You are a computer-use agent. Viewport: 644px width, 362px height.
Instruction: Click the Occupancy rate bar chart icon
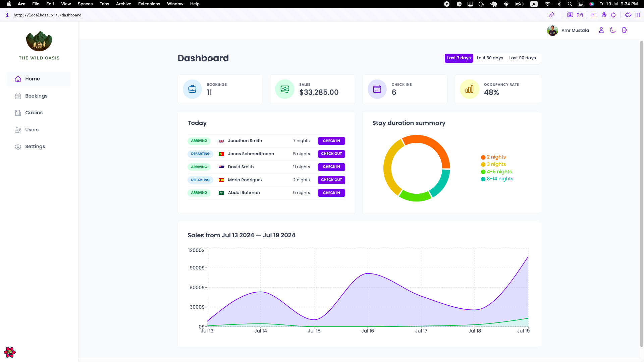click(x=469, y=89)
